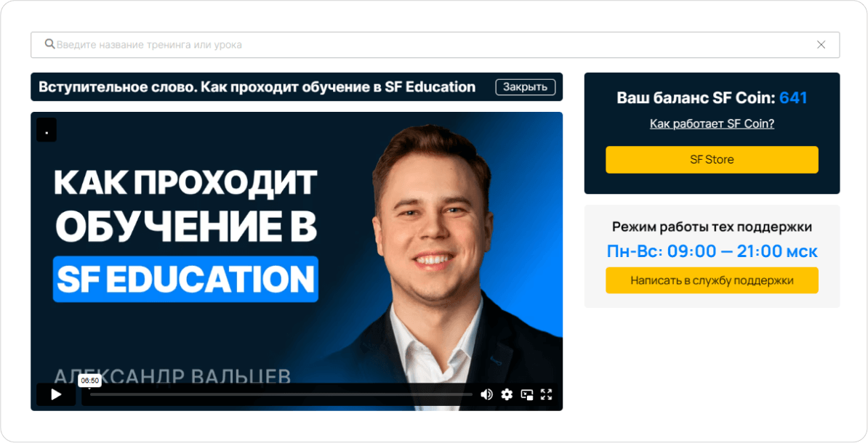Clear the search field with the X icon
Screen dimensions: 868x443
click(821, 45)
